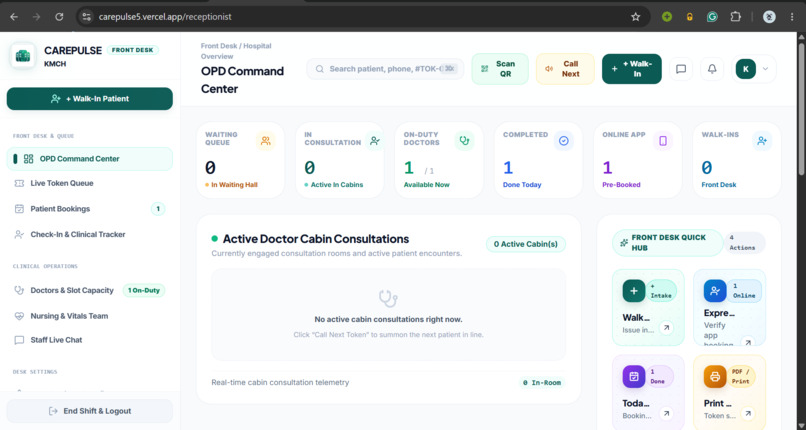Click the site information icon in address bar

[x=87, y=16]
